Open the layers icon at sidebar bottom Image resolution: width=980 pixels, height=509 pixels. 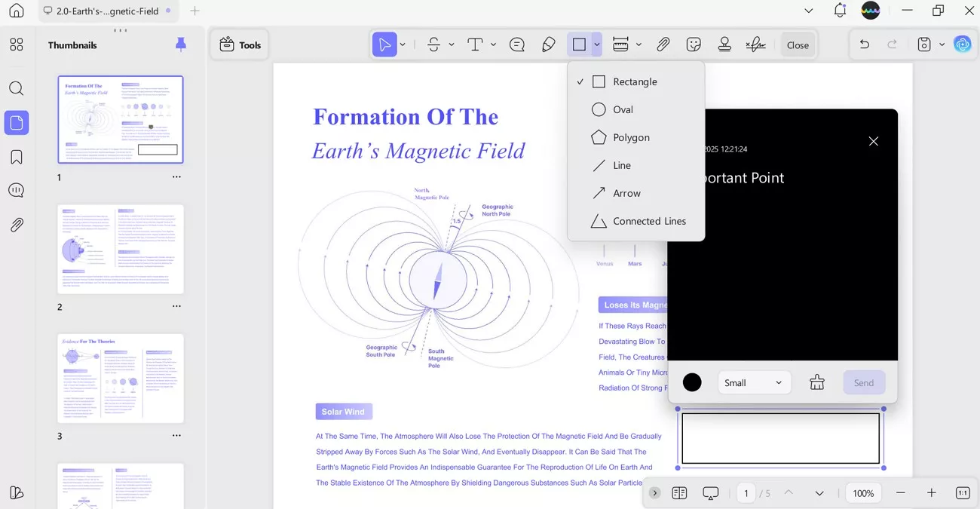[x=17, y=492]
